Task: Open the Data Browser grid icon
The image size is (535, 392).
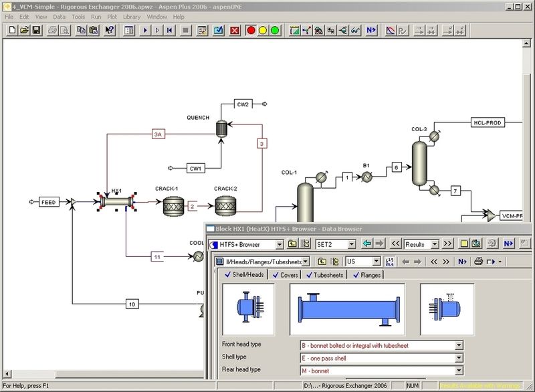Action: (129, 29)
